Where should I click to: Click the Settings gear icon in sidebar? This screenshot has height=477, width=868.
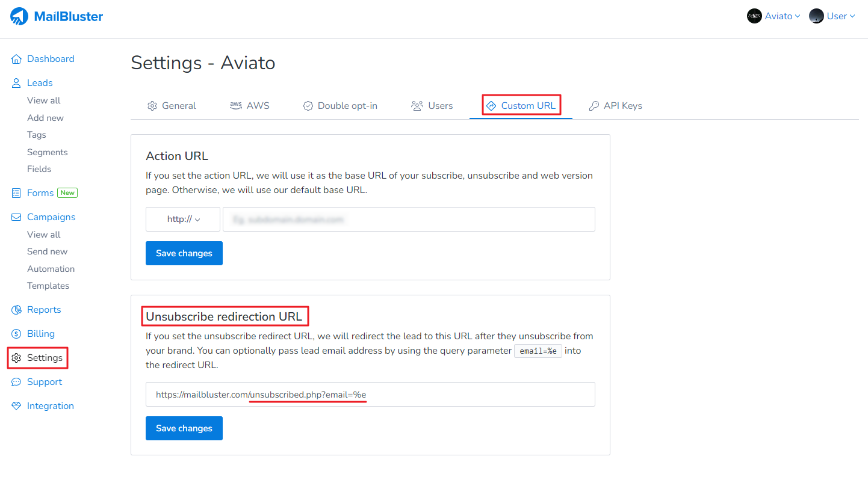(x=16, y=358)
